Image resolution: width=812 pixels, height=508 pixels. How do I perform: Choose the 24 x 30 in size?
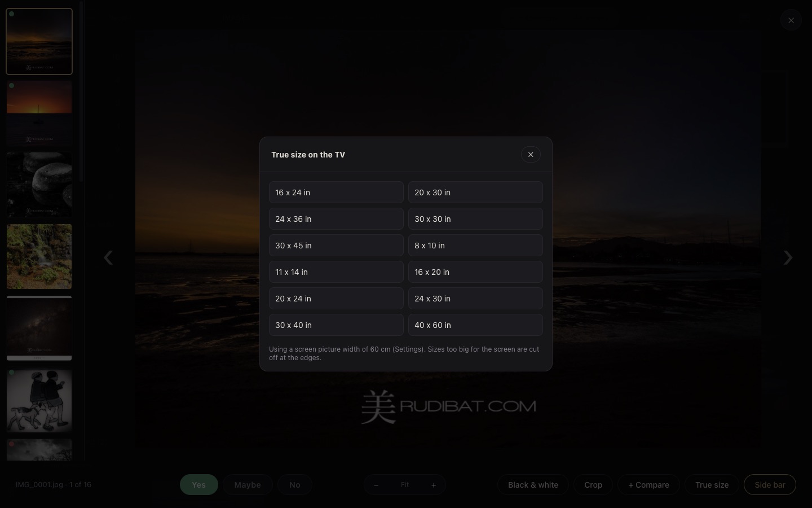[475, 299]
